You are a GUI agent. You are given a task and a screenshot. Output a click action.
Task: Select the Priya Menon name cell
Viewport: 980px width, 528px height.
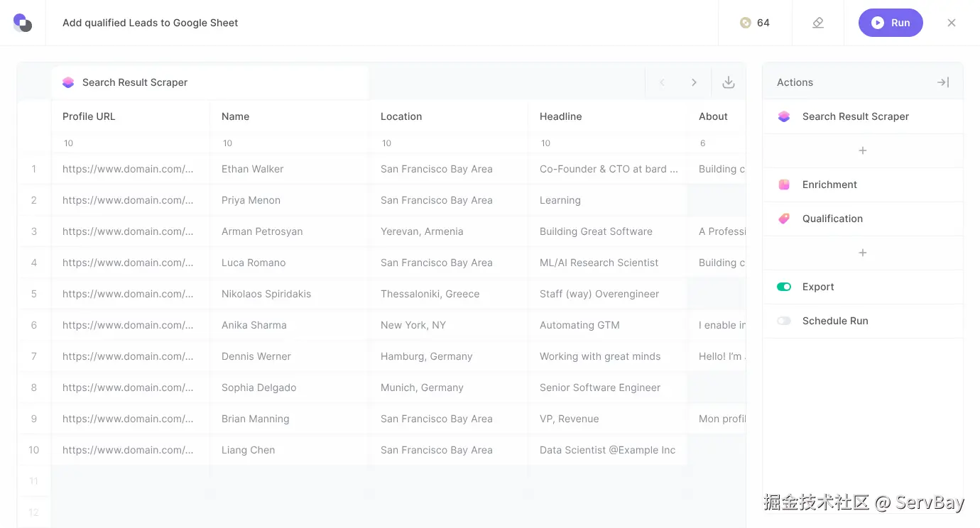click(290, 200)
